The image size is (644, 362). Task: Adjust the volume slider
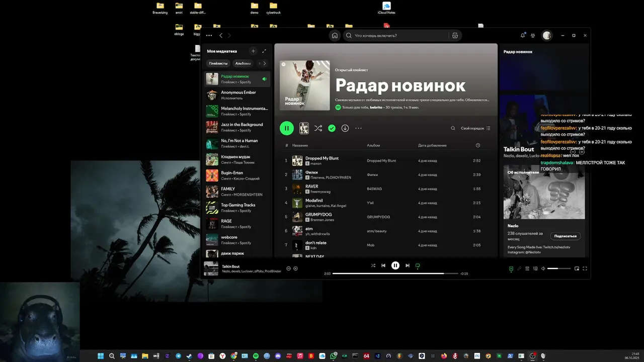pos(559,268)
